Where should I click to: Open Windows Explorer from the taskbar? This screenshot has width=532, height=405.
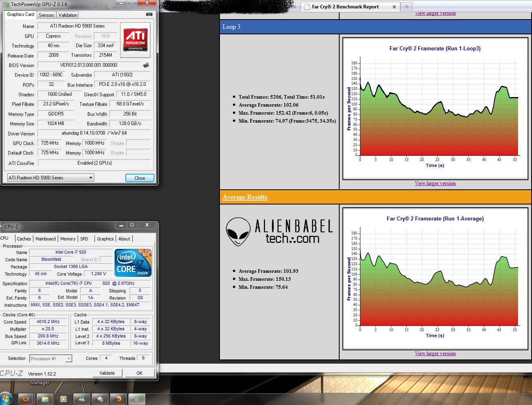[45, 399]
